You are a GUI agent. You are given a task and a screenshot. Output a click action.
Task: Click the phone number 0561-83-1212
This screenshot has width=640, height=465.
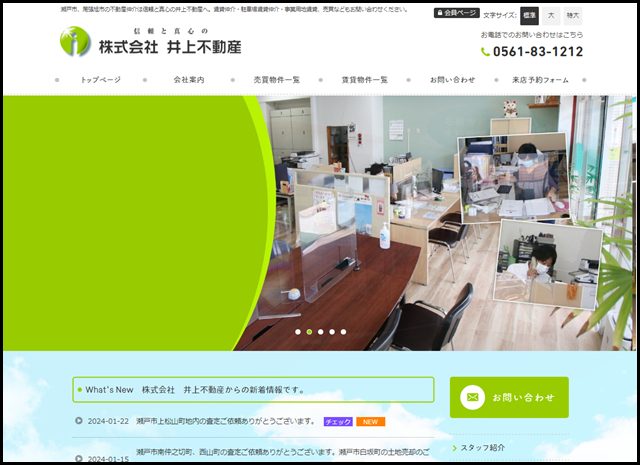click(538, 51)
